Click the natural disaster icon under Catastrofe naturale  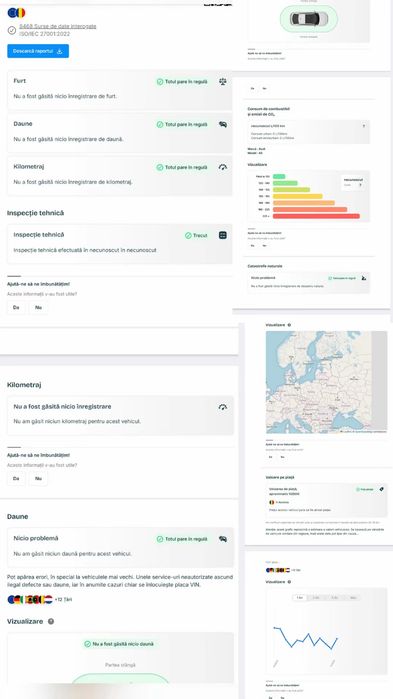coord(364,278)
